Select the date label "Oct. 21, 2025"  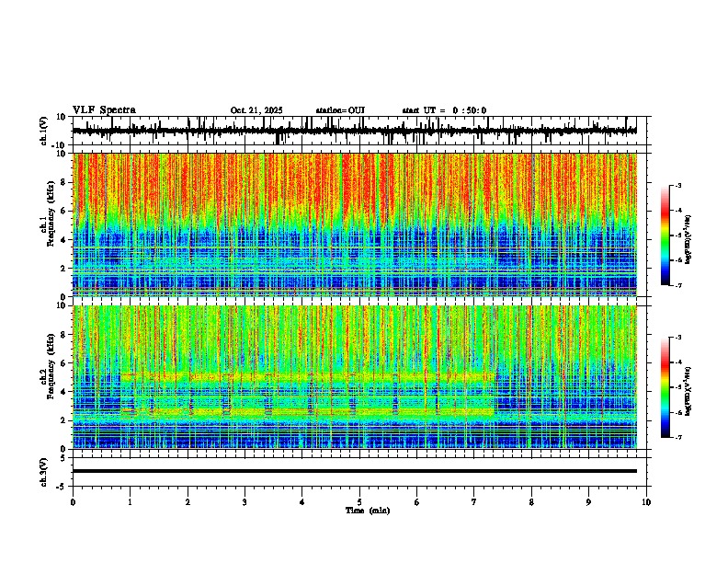click(256, 110)
